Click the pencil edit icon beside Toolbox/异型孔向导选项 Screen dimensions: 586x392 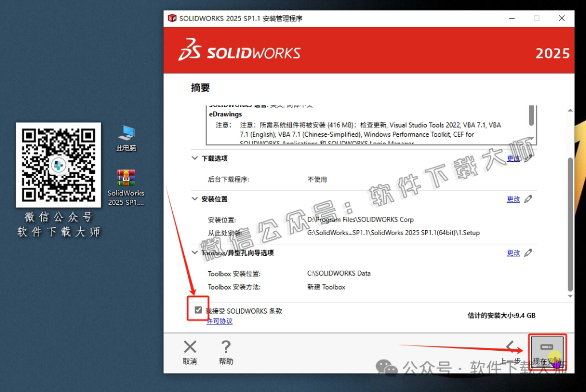pyautogui.click(x=528, y=252)
